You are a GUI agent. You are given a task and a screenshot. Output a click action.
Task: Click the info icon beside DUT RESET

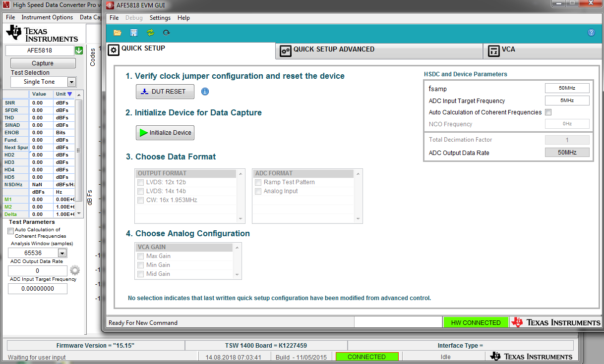click(205, 92)
